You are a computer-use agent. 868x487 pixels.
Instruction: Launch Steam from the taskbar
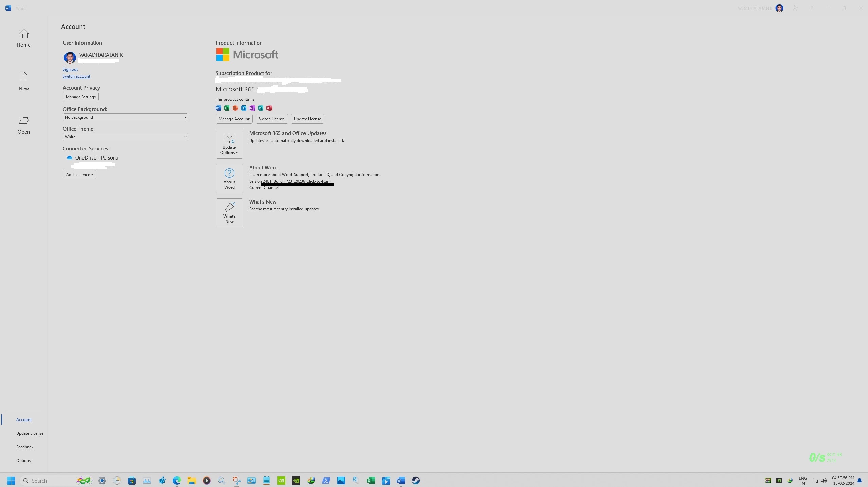[x=415, y=481]
